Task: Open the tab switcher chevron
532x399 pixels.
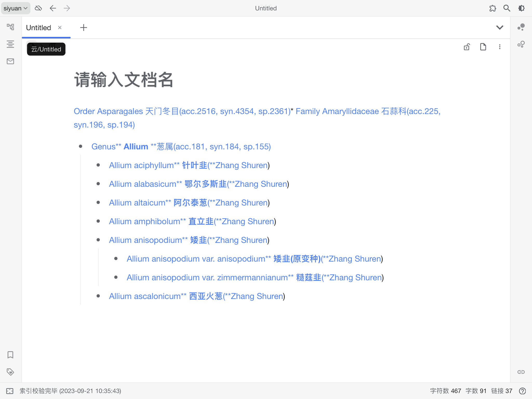Action: (x=500, y=27)
